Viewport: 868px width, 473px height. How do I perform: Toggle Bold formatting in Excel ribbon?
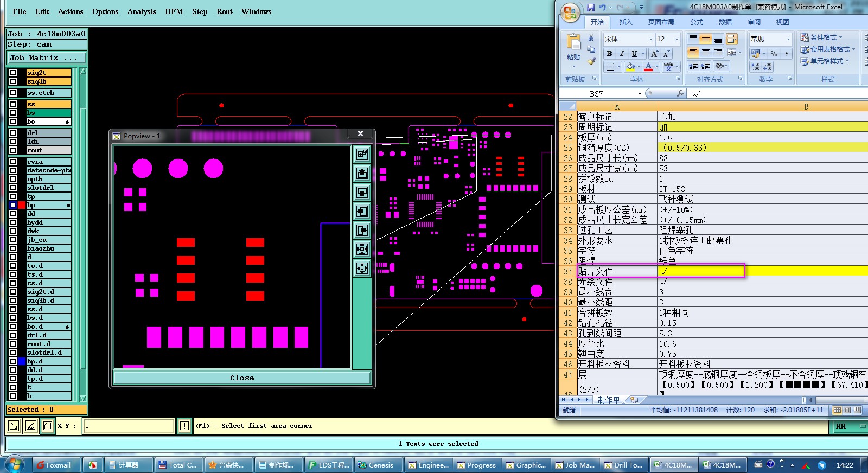click(x=609, y=54)
